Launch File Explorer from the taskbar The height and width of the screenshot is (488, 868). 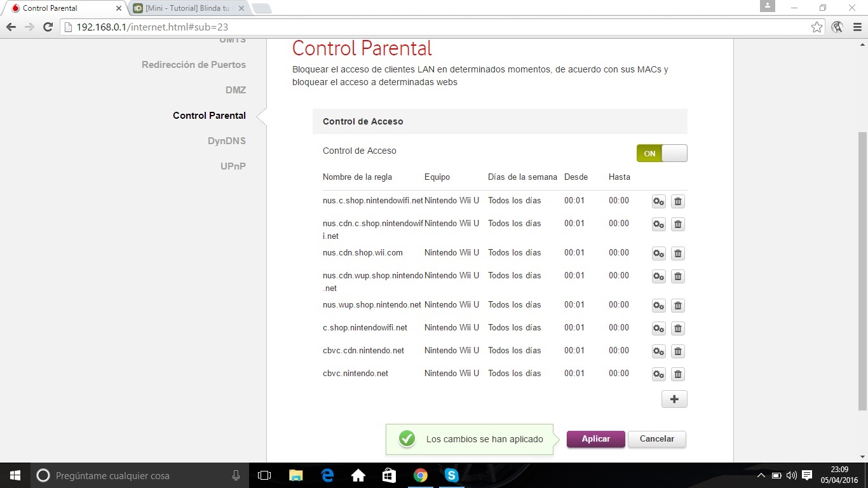point(296,475)
